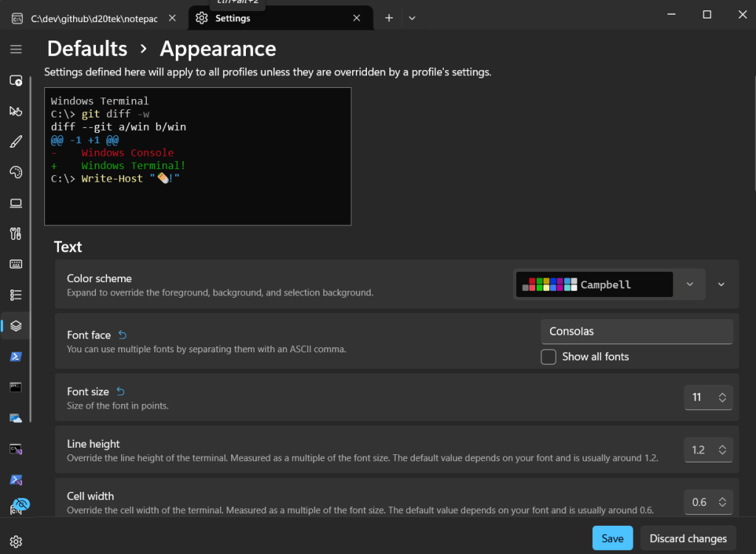Open the Startup settings page in sidebar
The image size is (756, 554).
pyautogui.click(x=16, y=81)
